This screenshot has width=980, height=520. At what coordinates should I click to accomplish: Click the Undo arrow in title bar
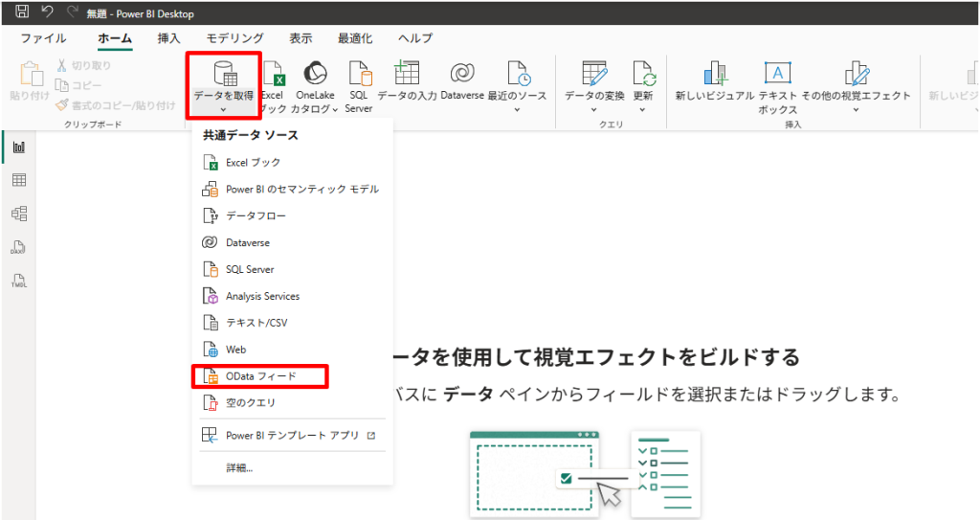[46, 12]
